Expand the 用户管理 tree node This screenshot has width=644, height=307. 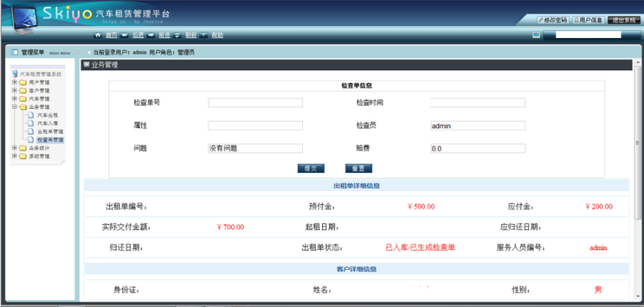(x=14, y=82)
